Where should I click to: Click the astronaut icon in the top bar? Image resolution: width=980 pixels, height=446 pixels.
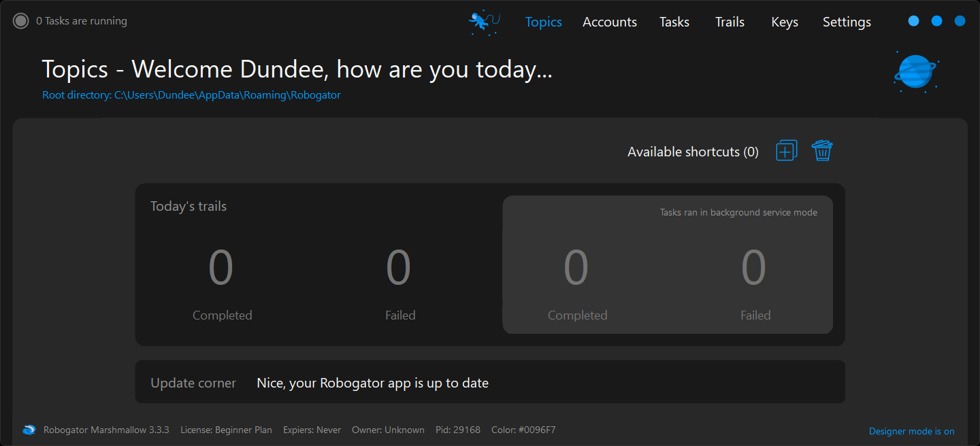pos(484,22)
